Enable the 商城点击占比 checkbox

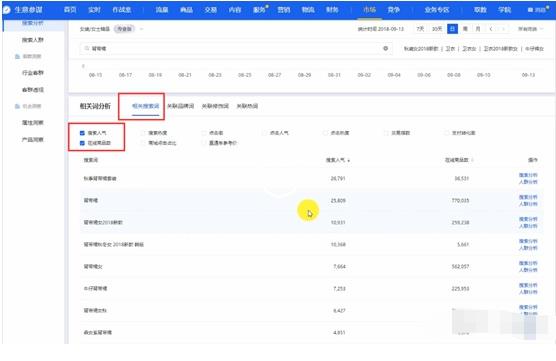pos(143,143)
